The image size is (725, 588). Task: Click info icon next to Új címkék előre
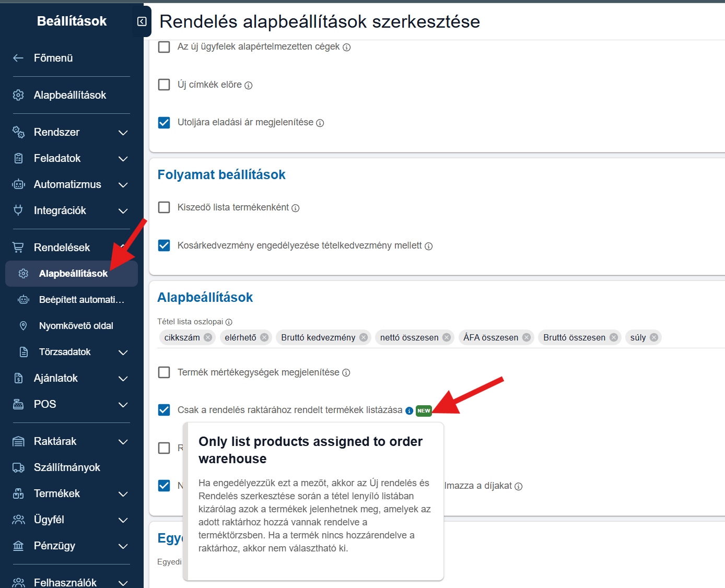pos(249,85)
